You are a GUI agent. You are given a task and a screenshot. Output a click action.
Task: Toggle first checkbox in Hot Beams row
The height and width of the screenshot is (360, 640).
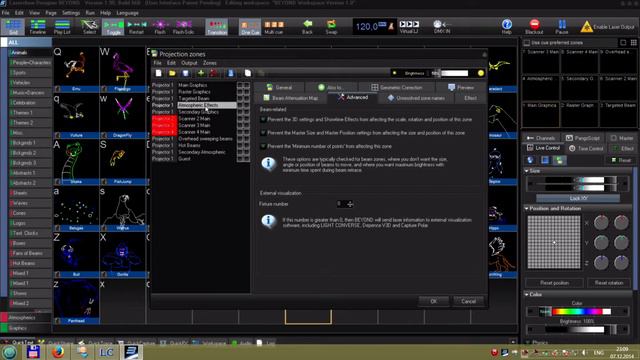click(x=240, y=145)
